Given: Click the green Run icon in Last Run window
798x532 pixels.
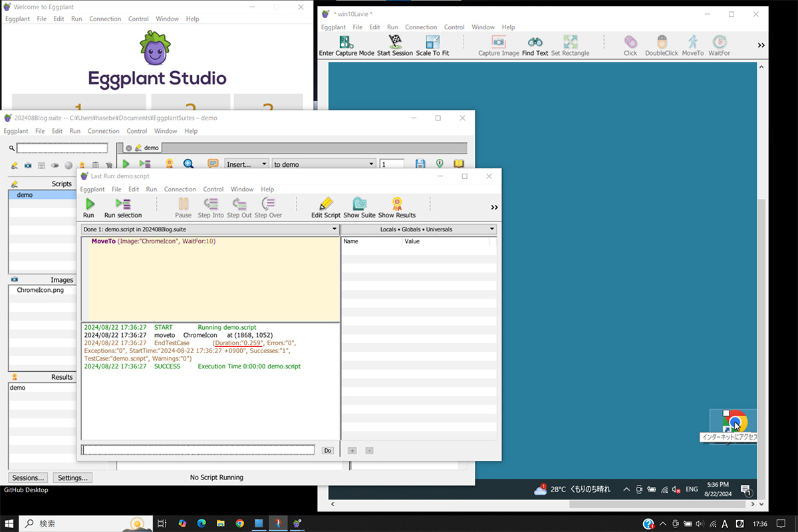Looking at the screenshot, I should coord(89,204).
